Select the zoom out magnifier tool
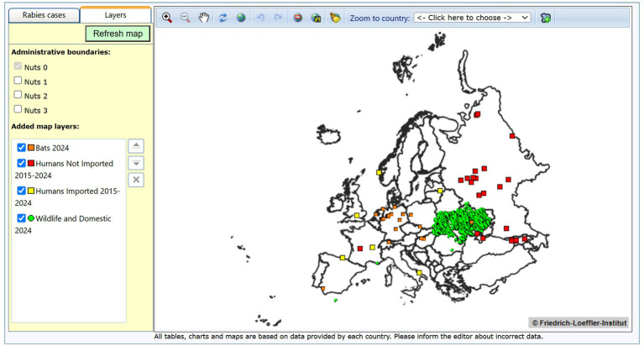This screenshot has width=644, height=346. coord(186,18)
